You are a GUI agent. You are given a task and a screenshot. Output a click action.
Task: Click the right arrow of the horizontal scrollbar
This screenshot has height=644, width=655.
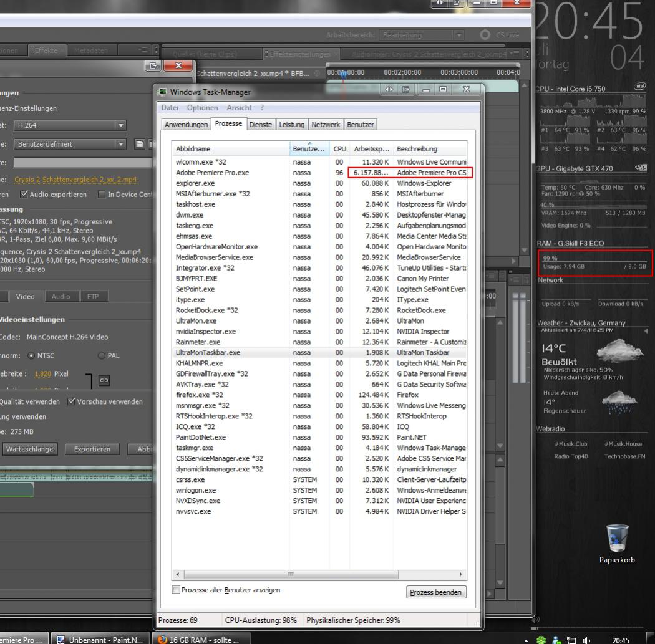pyautogui.click(x=461, y=574)
